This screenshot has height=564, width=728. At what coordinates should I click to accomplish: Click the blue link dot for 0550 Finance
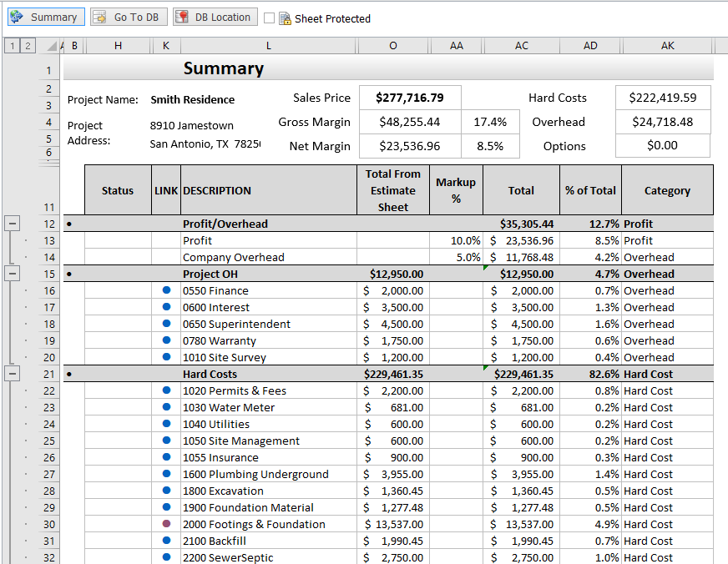pos(166,290)
